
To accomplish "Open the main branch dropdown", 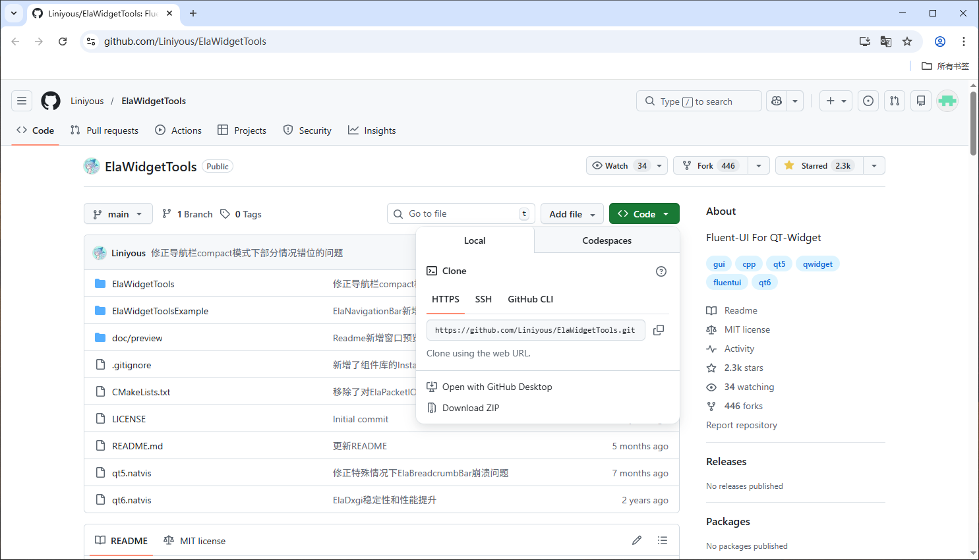I will tap(118, 214).
